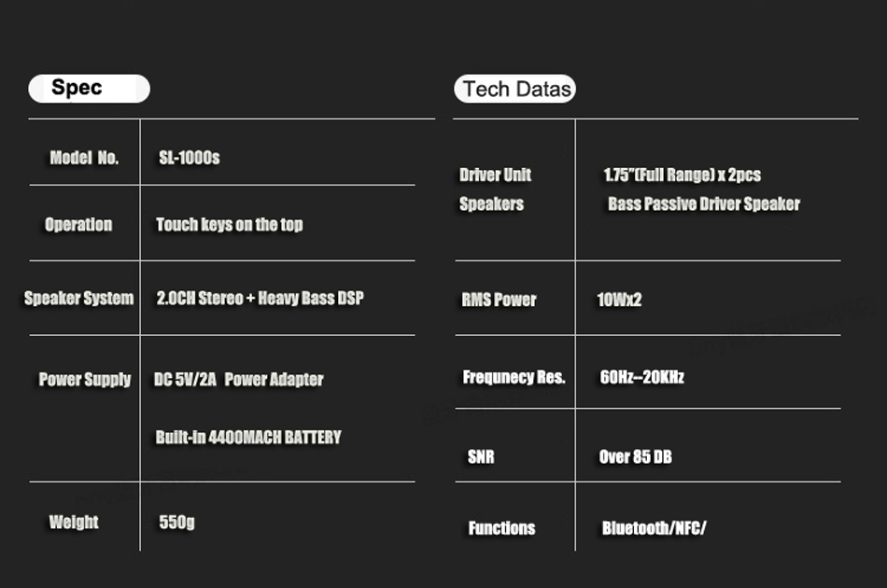Click the Tech Datas header badge
The height and width of the screenshot is (588, 887).
click(x=515, y=90)
